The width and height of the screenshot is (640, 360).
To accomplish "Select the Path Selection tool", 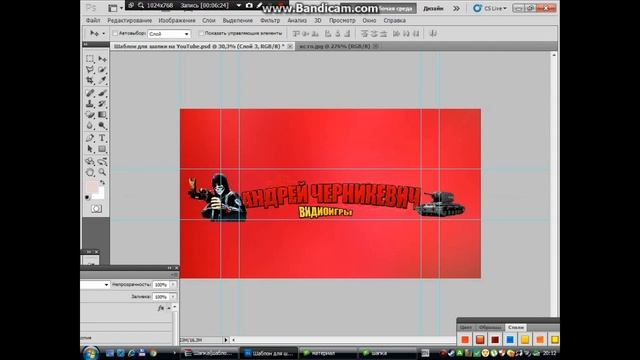I will (90, 149).
